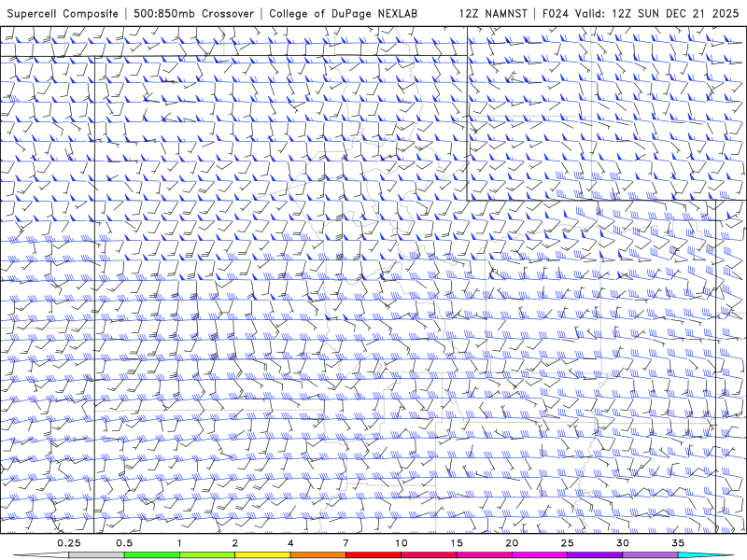Click the legend value 35

click(678, 543)
